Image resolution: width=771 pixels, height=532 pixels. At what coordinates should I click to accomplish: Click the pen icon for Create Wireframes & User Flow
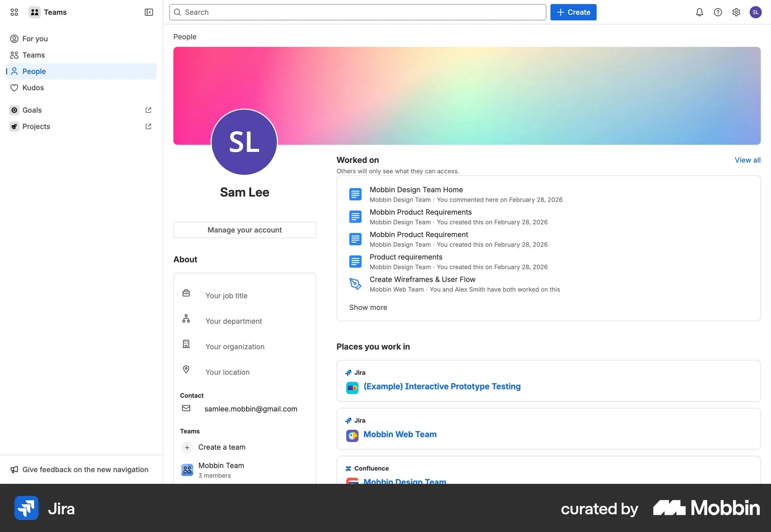[355, 284]
